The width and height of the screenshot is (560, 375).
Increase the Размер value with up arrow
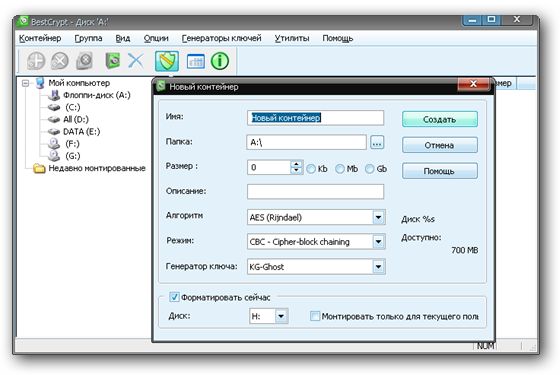coord(296,164)
